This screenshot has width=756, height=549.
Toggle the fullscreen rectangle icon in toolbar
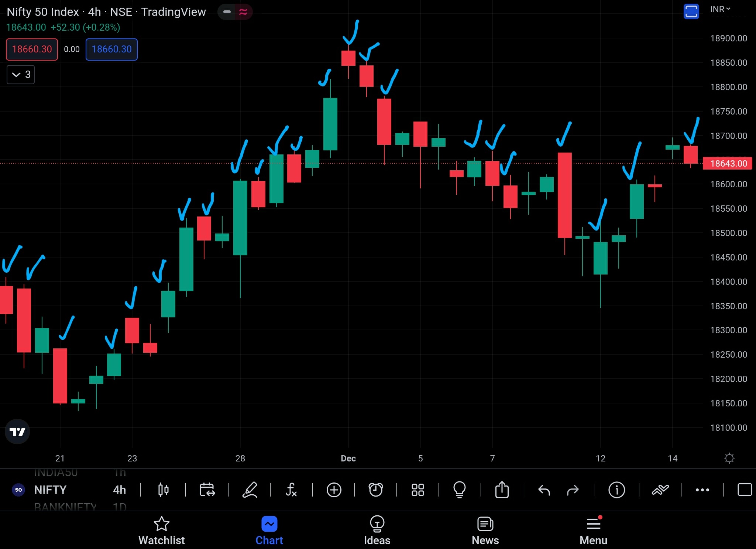tap(744, 490)
